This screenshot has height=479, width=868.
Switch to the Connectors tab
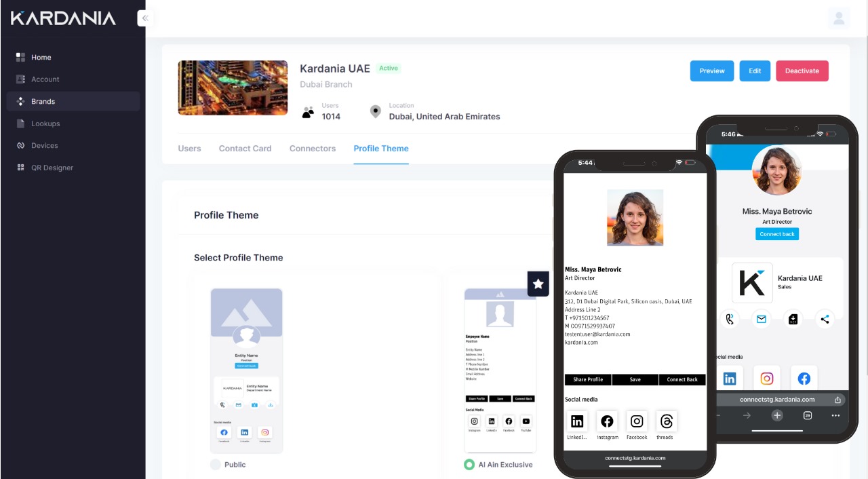click(x=313, y=149)
